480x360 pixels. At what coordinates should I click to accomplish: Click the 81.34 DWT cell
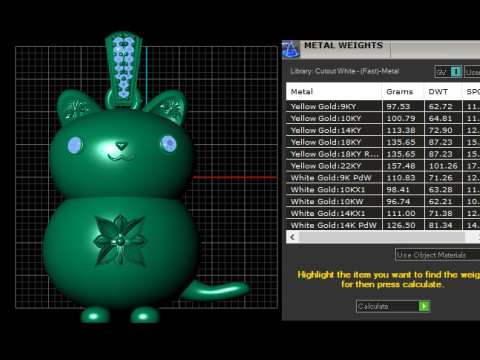click(x=443, y=225)
